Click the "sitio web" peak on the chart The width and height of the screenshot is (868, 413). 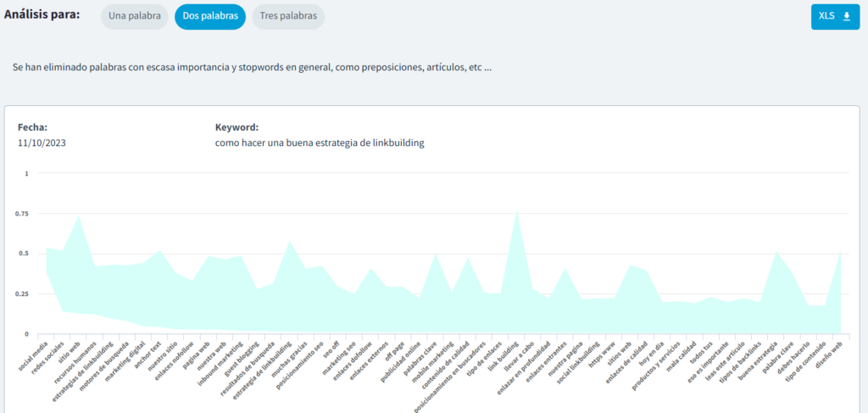click(x=79, y=216)
